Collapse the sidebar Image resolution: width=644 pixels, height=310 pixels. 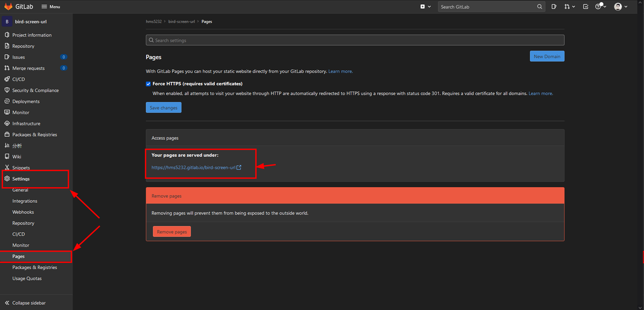[29, 303]
